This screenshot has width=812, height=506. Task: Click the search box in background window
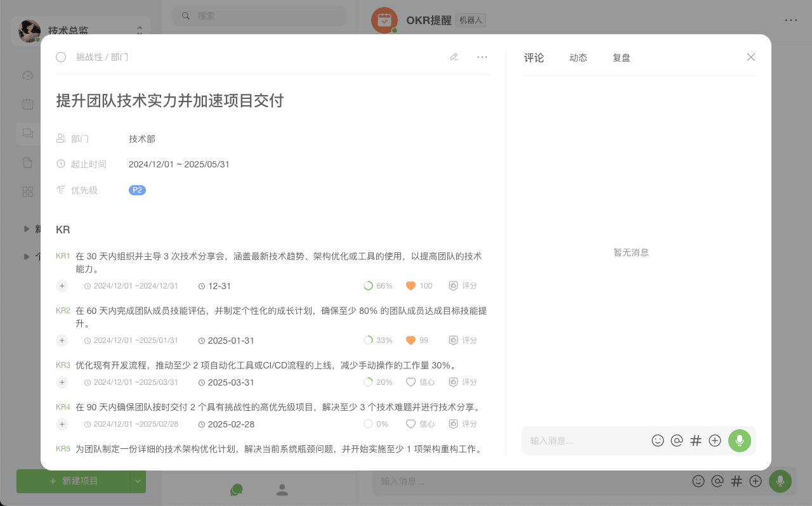259,16
